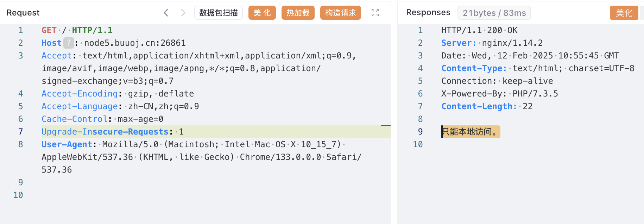
Task: Go to the next request arrow
Action: pyautogui.click(x=183, y=13)
